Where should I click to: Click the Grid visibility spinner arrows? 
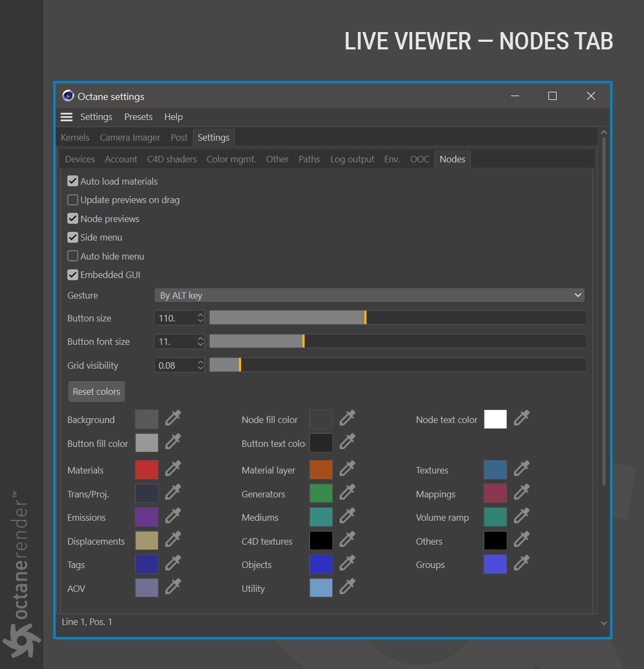(200, 365)
